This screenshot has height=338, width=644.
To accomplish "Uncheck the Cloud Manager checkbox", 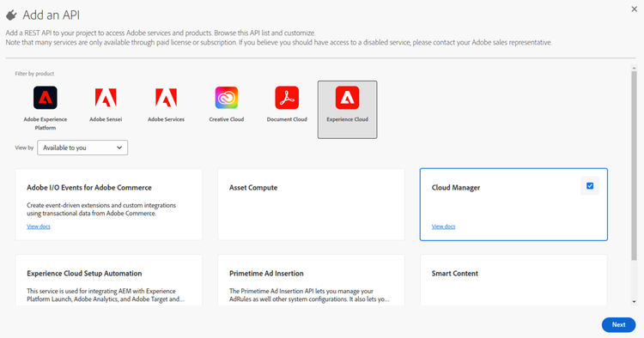I will pos(590,186).
